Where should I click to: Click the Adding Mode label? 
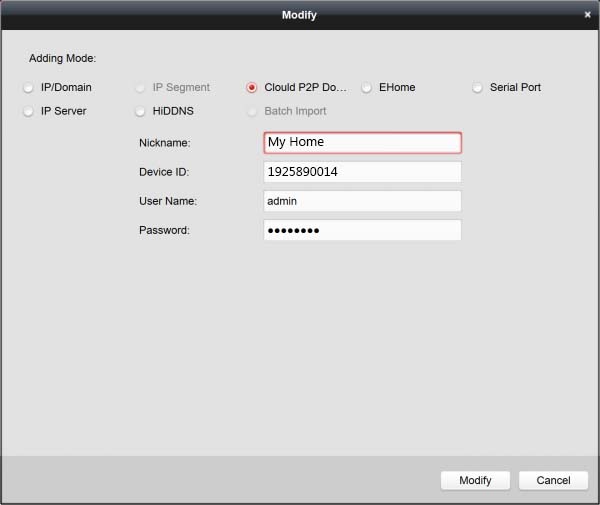point(62,59)
